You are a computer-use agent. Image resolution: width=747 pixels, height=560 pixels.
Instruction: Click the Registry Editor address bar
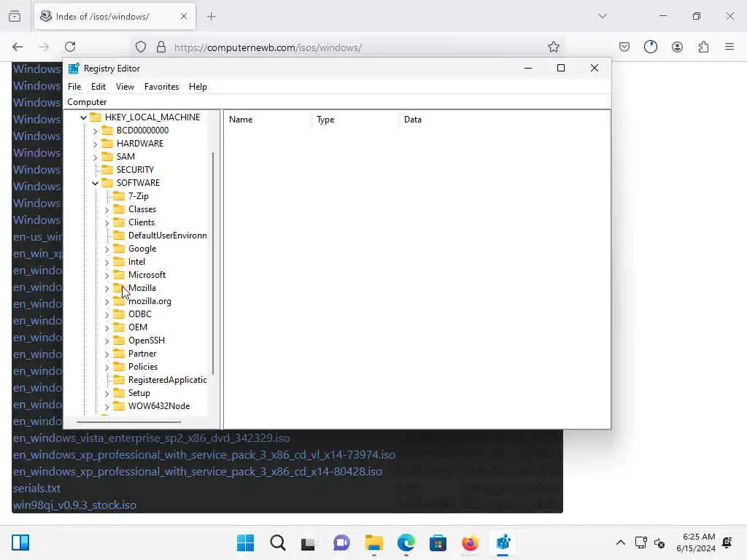pyautogui.click(x=337, y=102)
